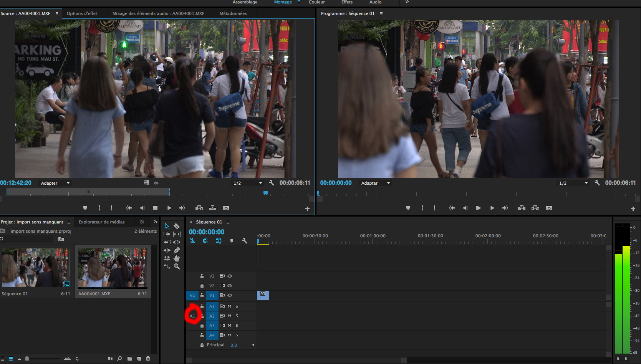
Task: Expand hidden workspaces with double chevron
Action: point(407,2)
